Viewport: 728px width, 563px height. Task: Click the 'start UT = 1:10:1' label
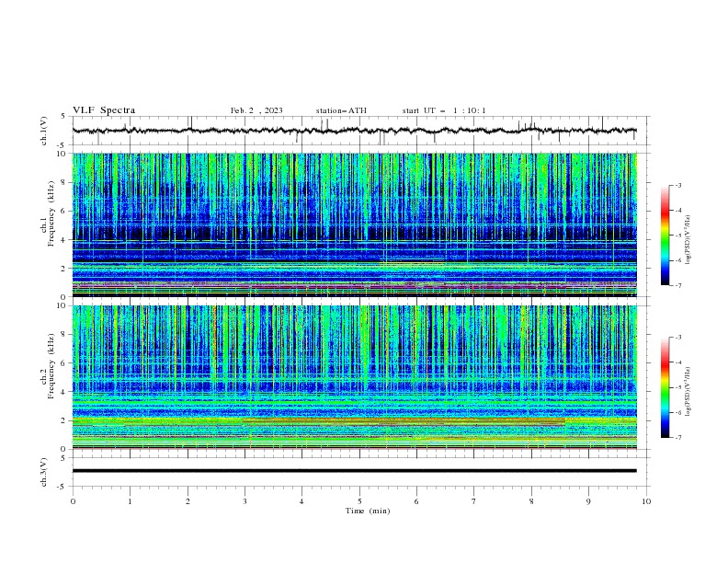(x=443, y=110)
